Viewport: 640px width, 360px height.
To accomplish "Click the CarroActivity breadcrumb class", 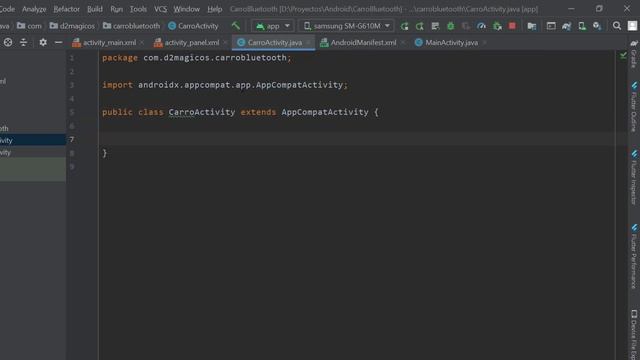I will click(x=193, y=26).
